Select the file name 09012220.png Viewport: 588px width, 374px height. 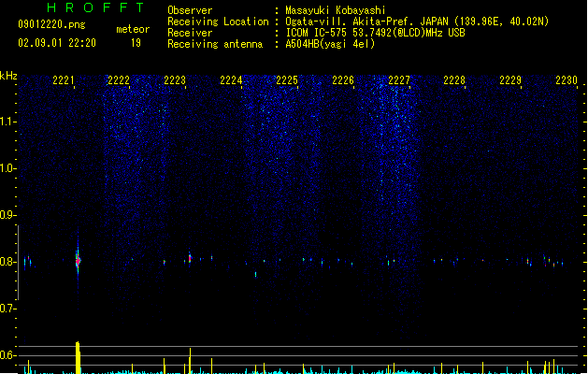point(51,24)
